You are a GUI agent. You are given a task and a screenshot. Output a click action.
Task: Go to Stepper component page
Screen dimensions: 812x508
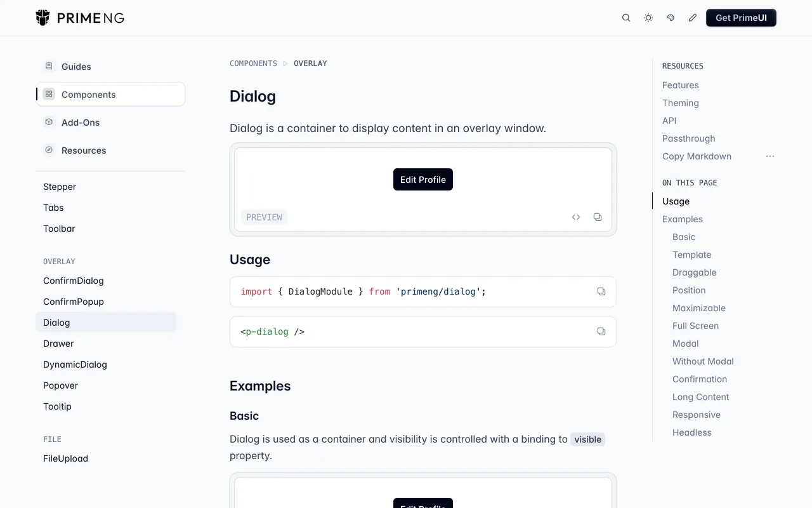[x=60, y=187]
